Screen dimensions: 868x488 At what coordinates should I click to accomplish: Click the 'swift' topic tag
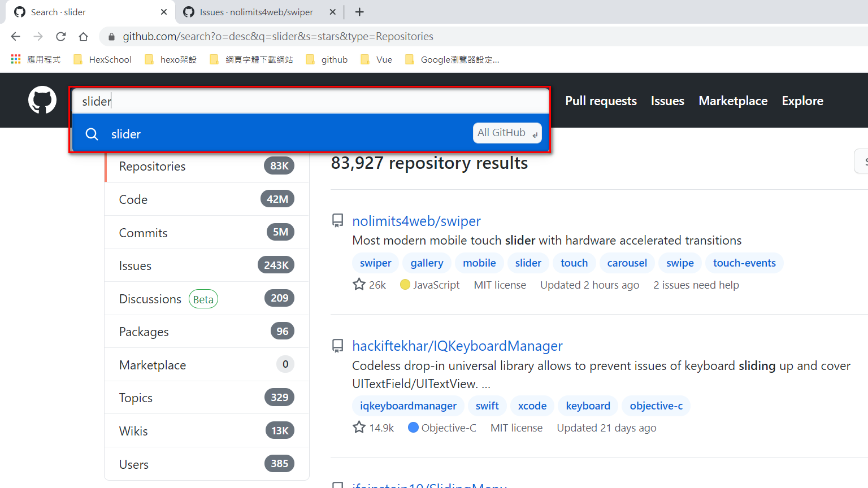click(487, 406)
